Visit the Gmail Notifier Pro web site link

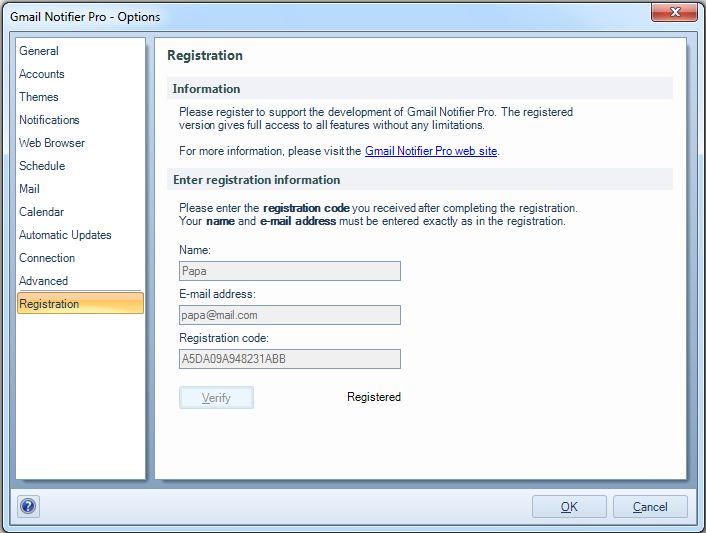pyautogui.click(x=431, y=151)
